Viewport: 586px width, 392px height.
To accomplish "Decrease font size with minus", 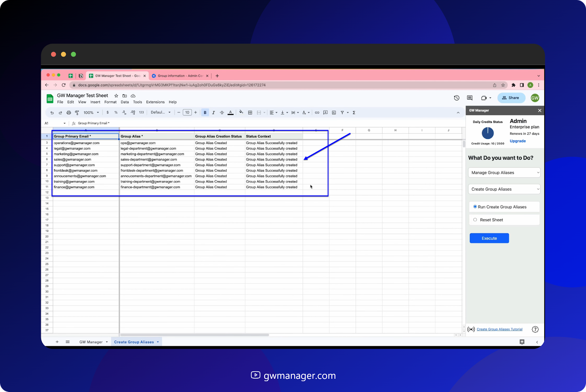I will click(x=179, y=112).
